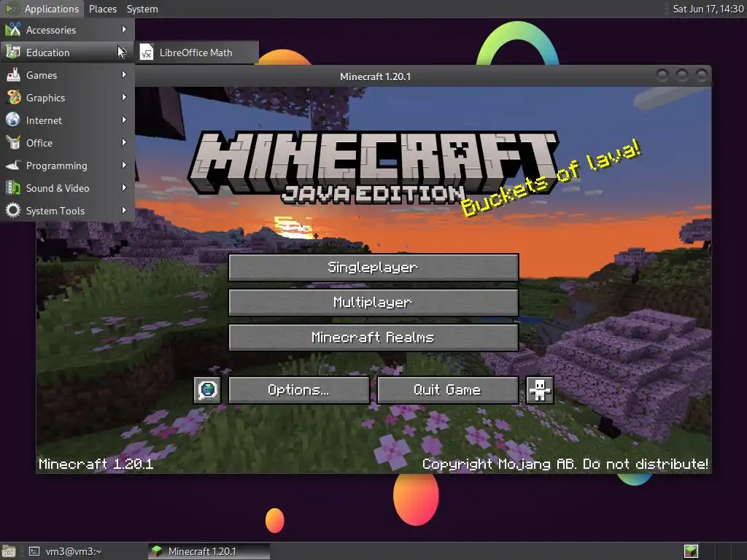The image size is (747, 560).
Task: Click the Minecraft 1.20.1 version text
Action: click(x=96, y=464)
